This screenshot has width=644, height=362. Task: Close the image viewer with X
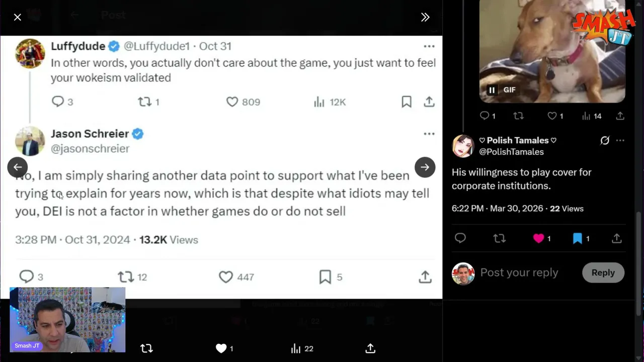pyautogui.click(x=18, y=17)
